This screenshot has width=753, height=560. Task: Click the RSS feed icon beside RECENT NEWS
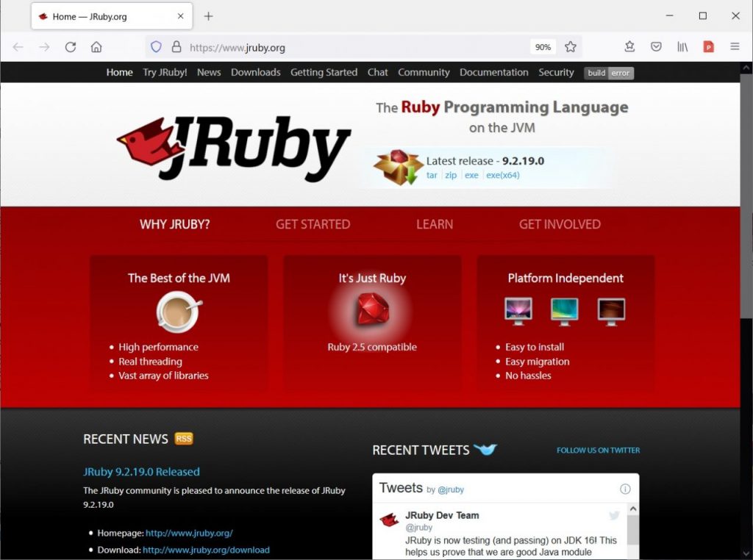click(x=183, y=438)
